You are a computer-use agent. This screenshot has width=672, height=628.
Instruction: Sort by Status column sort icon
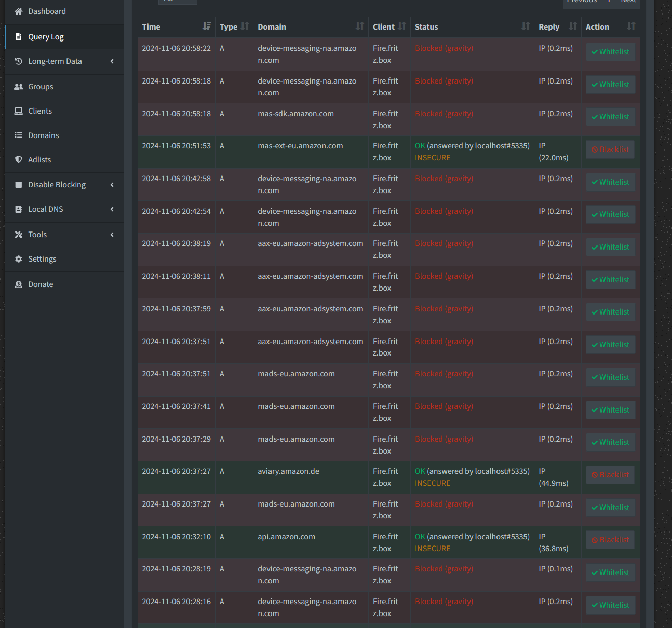pyautogui.click(x=526, y=26)
